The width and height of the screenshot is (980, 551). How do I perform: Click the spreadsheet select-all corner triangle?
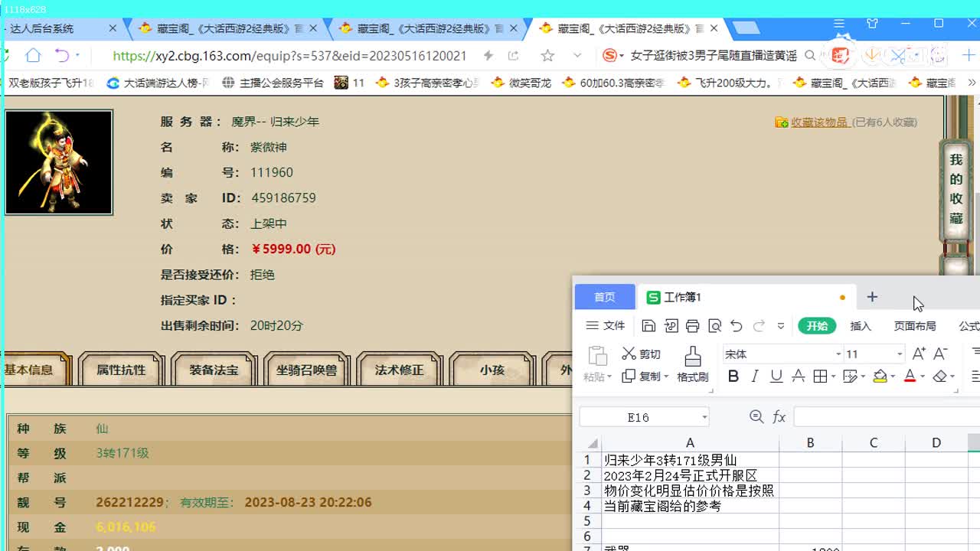[593, 443]
